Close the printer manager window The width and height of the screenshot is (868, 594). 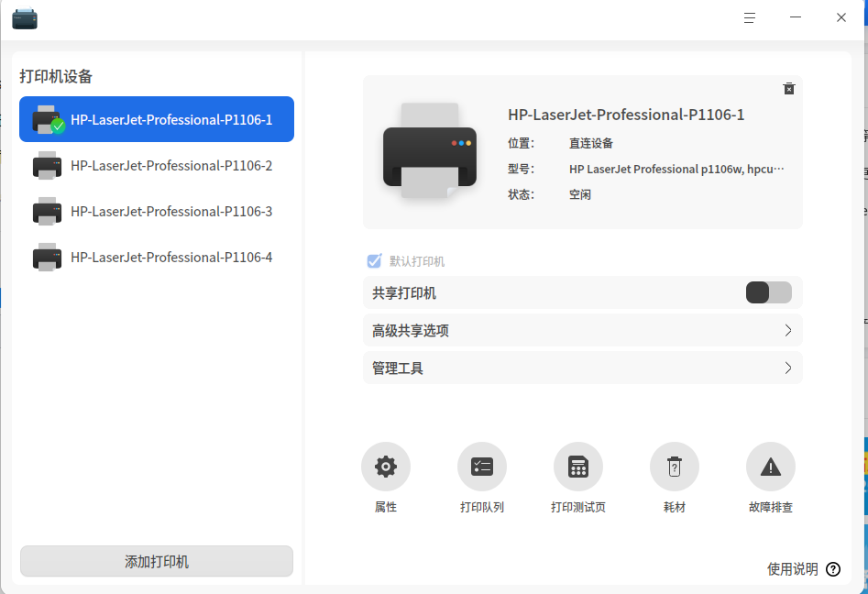841,17
